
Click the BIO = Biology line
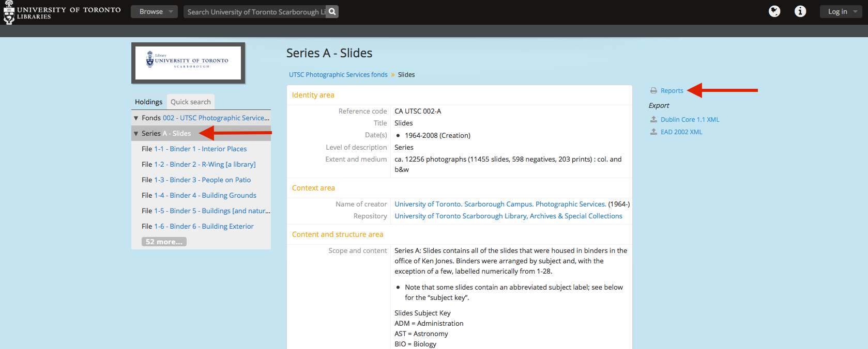point(416,344)
